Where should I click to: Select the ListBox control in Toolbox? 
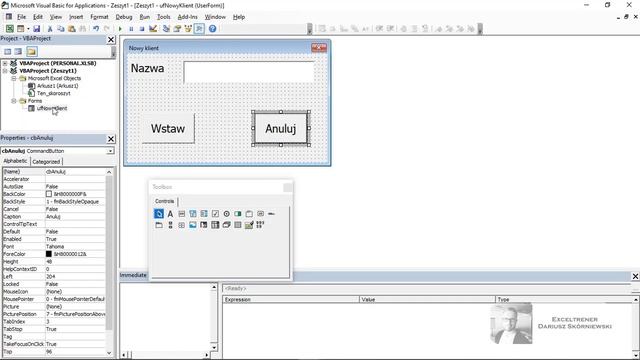coord(204,213)
